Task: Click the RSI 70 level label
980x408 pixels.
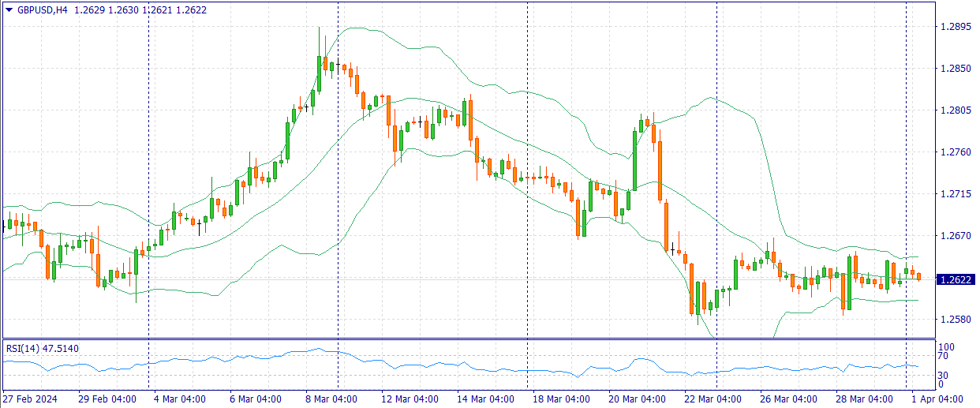Action: [942, 356]
